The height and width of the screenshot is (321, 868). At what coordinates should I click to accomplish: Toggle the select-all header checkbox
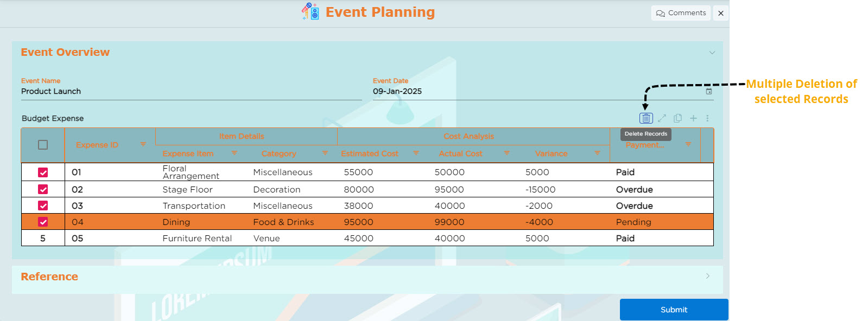[x=43, y=145]
